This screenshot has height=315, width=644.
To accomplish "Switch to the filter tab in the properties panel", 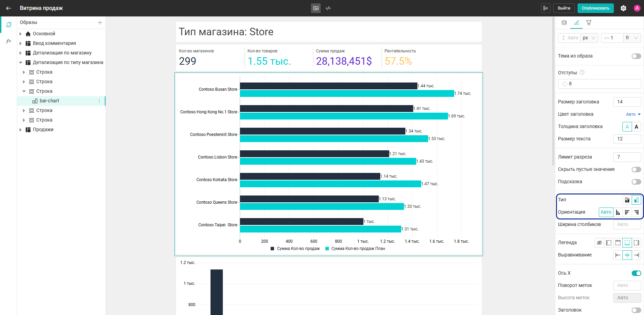I will point(589,23).
